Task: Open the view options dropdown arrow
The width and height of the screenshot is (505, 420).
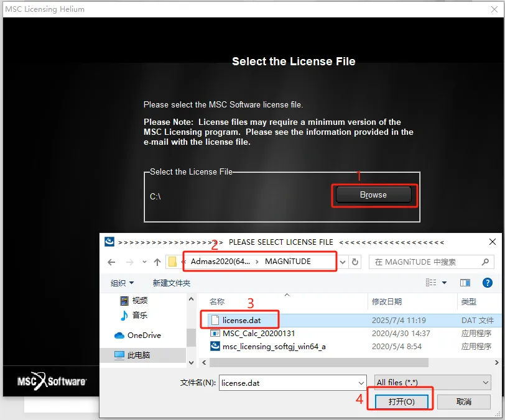Action: 445,283
